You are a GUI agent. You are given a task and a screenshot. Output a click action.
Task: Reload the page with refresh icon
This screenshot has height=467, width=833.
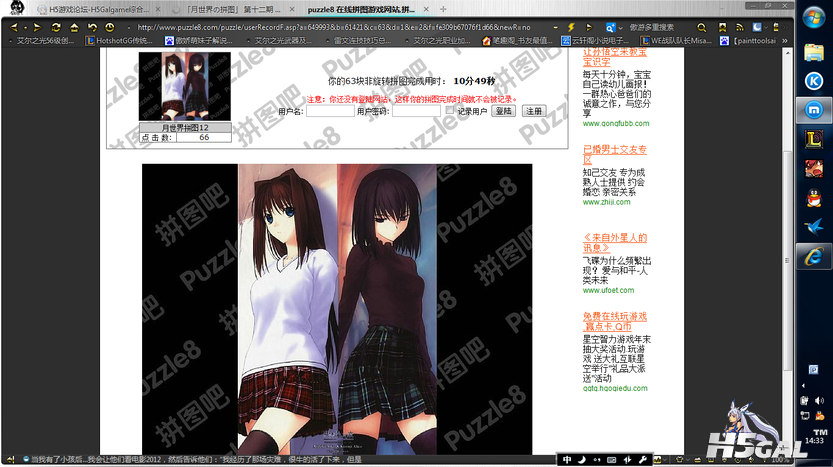[x=56, y=27]
